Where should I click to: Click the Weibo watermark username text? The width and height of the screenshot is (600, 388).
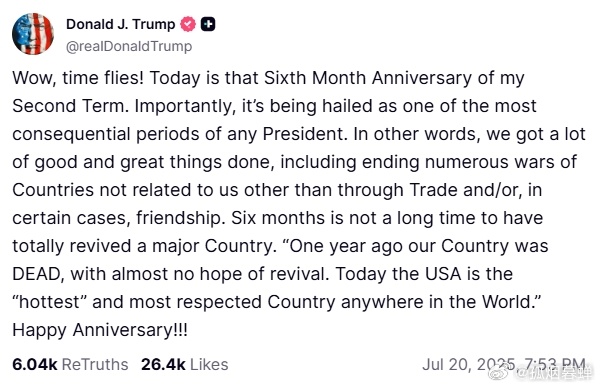pos(557,372)
